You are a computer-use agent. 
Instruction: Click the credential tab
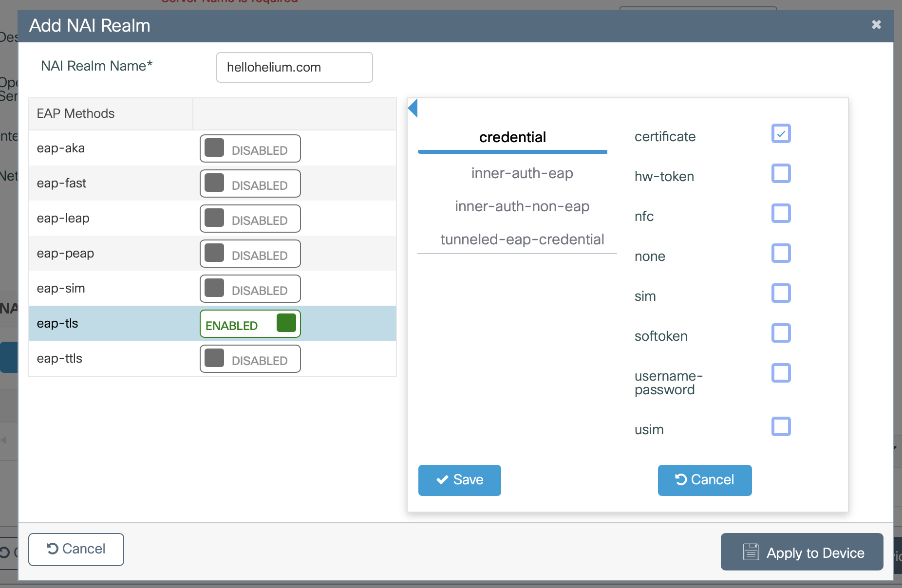[512, 137]
